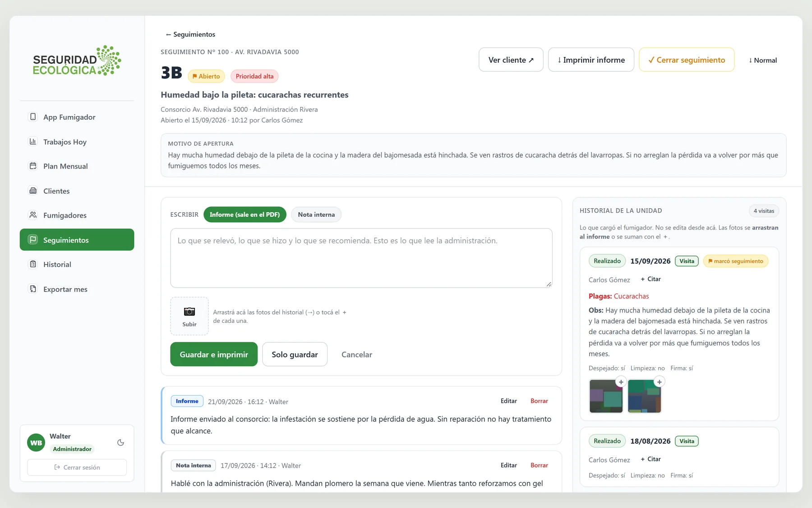Open the Normal dropdown
Screen dimensions: 812x508
(x=763, y=60)
